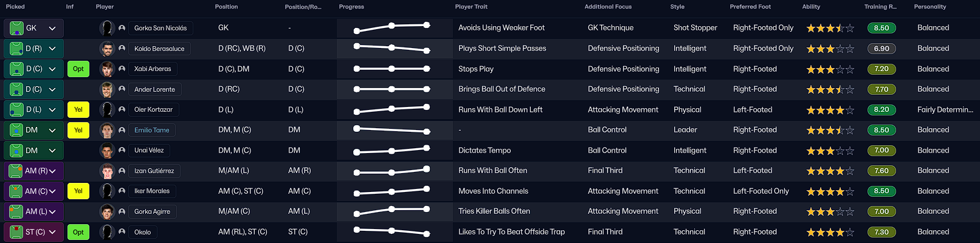Click Oier Kortazar's Yel info badge
Screen dimensions: 980x243
(x=78, y=110)
